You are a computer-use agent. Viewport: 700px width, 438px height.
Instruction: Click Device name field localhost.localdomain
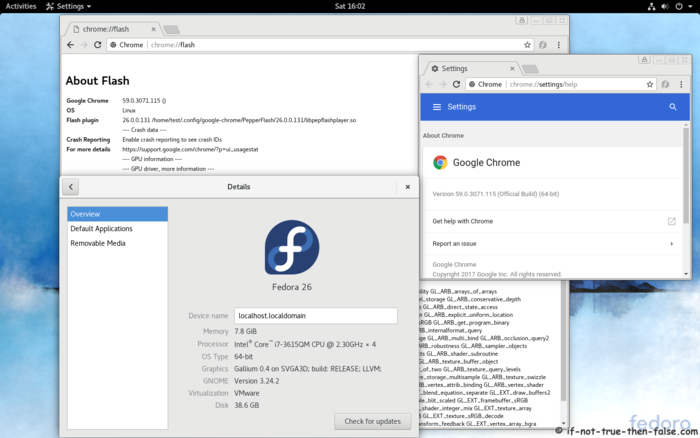pyautogui.click(x=316, y=316)
